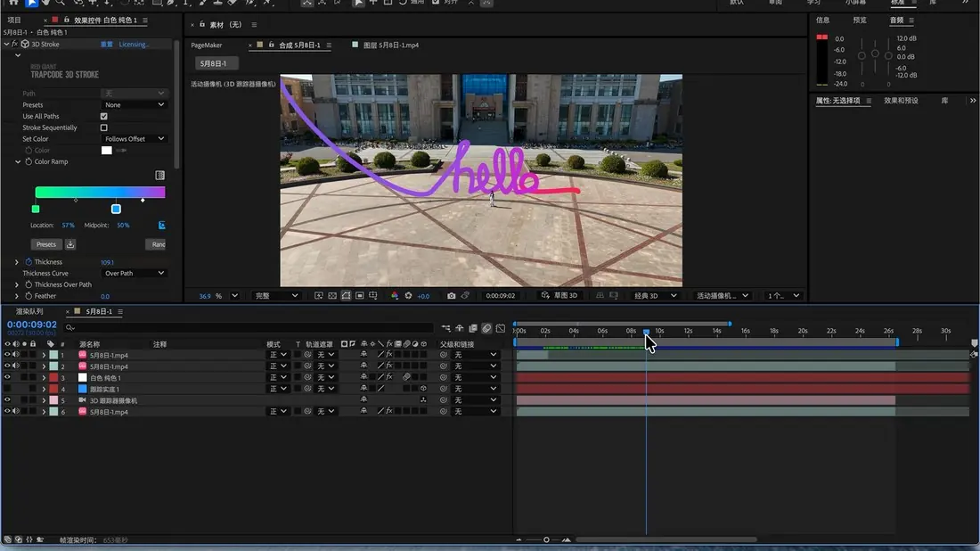Click the white Color swatch
The width and height of the screenshot is (980, 551).
click(x=107, y=150)
